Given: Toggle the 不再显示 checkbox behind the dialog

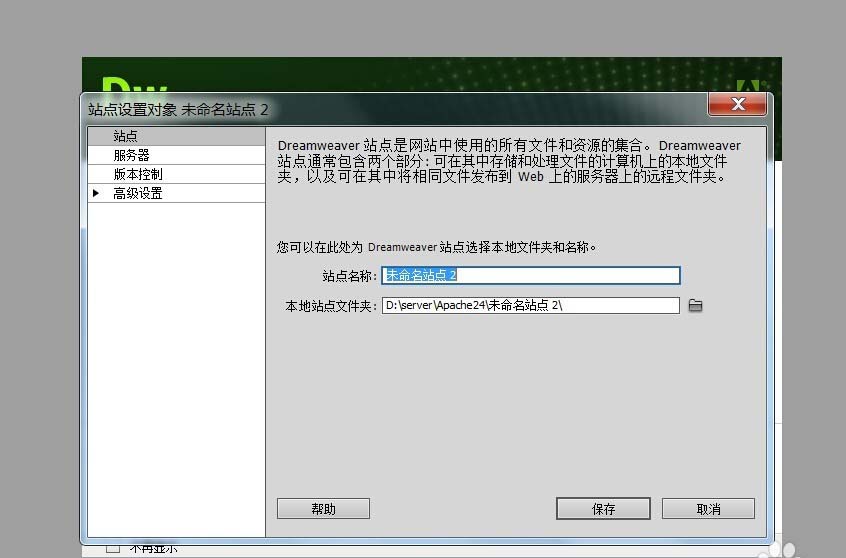Looking at the screenshot, I should pos(113,549).
